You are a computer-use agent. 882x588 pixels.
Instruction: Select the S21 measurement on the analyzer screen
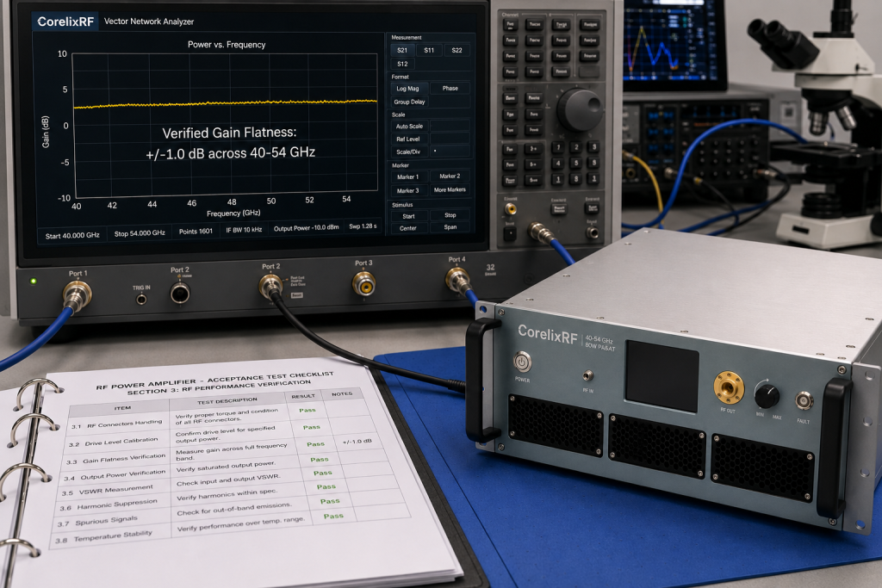tap(402, 50)
